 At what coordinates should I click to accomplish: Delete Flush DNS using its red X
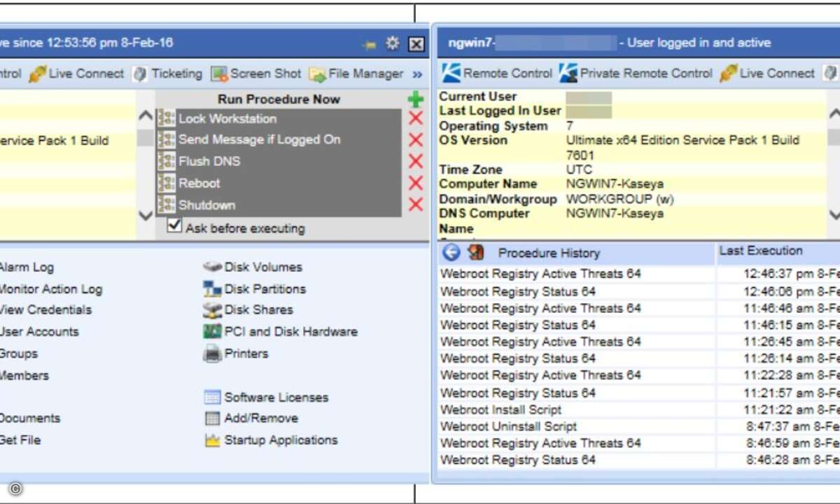tap(416, 161)
